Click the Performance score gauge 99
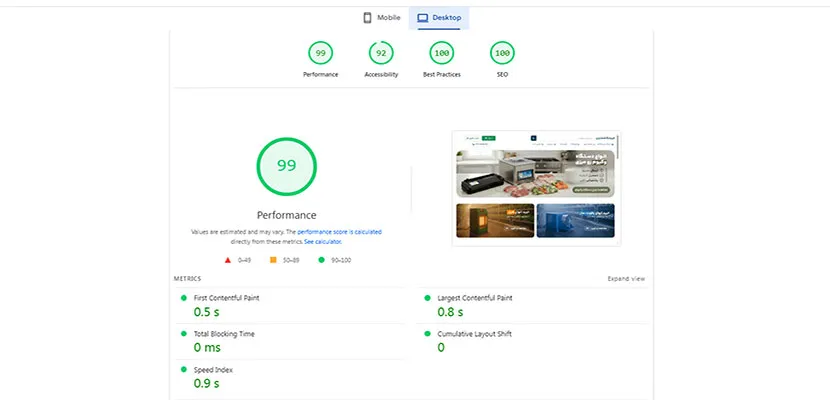This screenshot has height=400, width=830. point(321,53)
